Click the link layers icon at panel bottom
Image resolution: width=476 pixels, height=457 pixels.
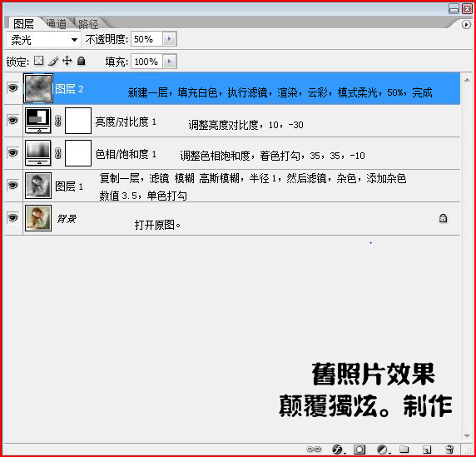coord(314,449)
